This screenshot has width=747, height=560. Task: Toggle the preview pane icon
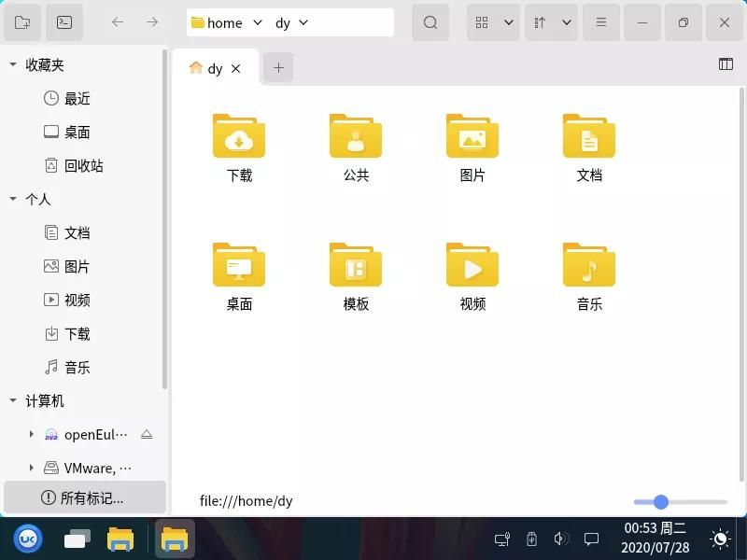pyautogui.click(x=726, y=63)
